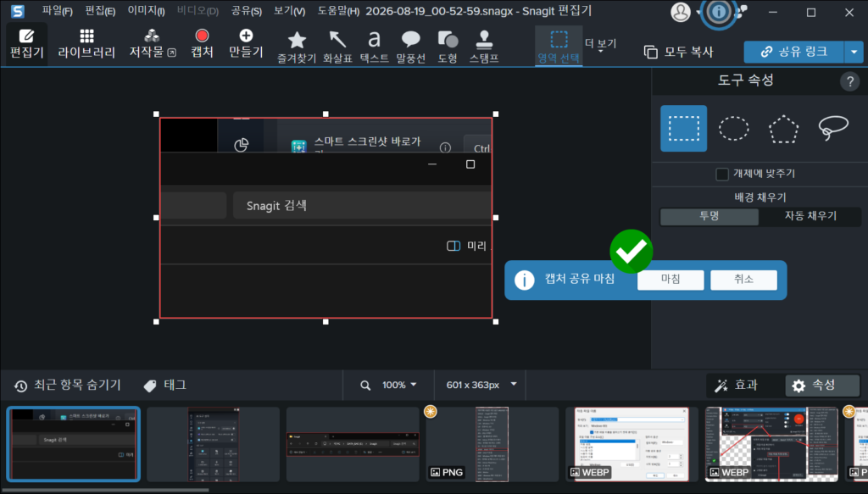This screenshot has width=868, height=494.
Task: Open the third tray thumbnail with red outline
Action: (353, 444)
